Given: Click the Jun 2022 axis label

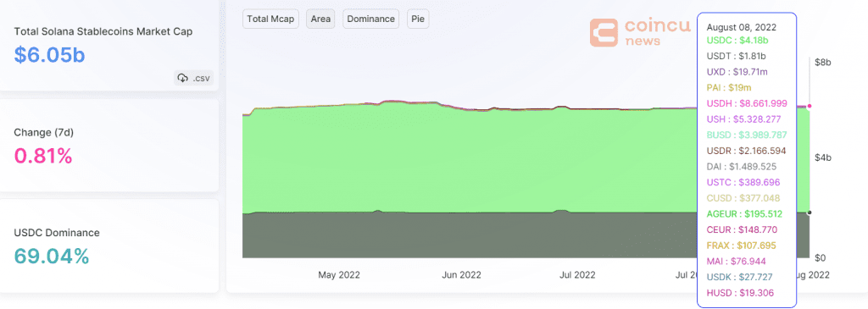Looking at the screenshot, I should pyautogui.click(x=462, y=275).
